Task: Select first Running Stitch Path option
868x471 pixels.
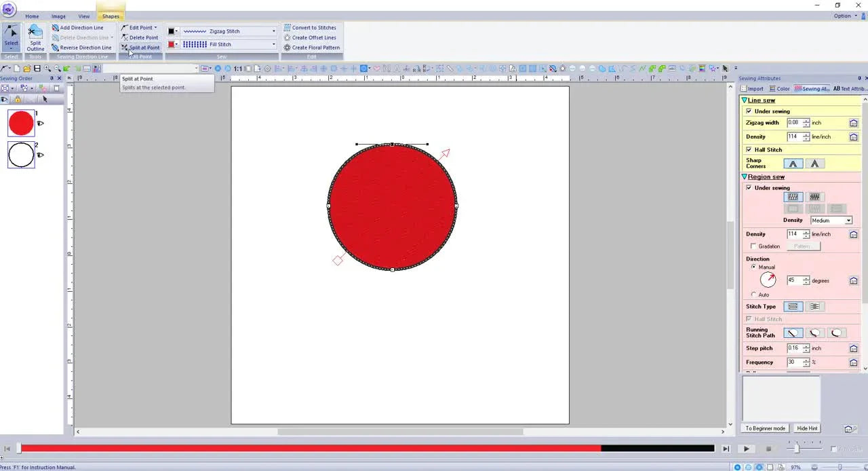Action: pos(793,333)
